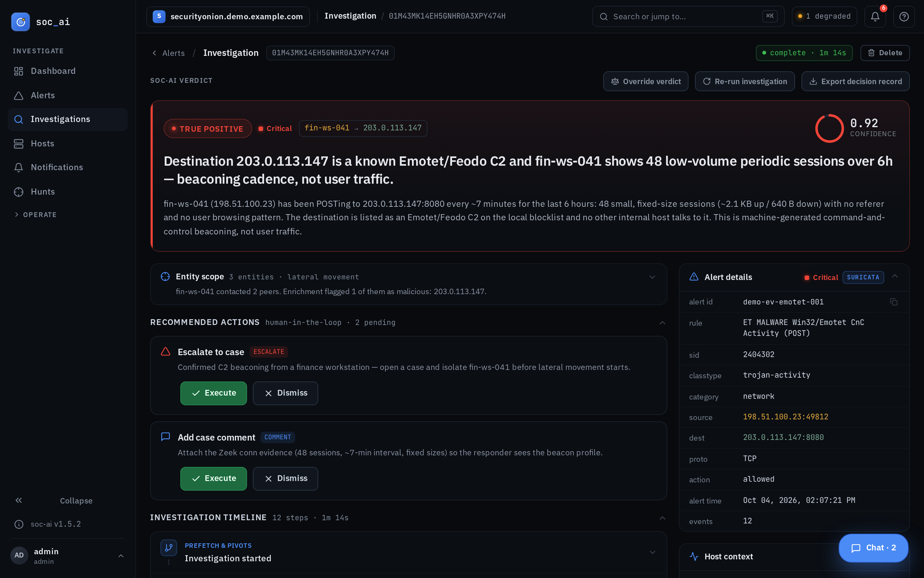Viewport: 924px width, 578px height.
Task: Click investigation ID chip 01M43MK14EH5GNHR0A3XPY474H
Action: [x=330, y=53]
